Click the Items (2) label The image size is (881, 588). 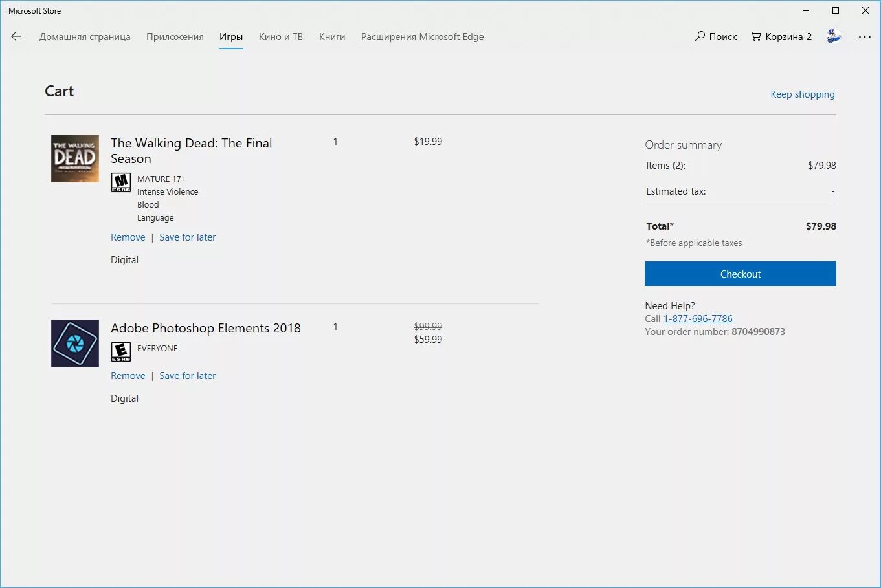(665, 166)
